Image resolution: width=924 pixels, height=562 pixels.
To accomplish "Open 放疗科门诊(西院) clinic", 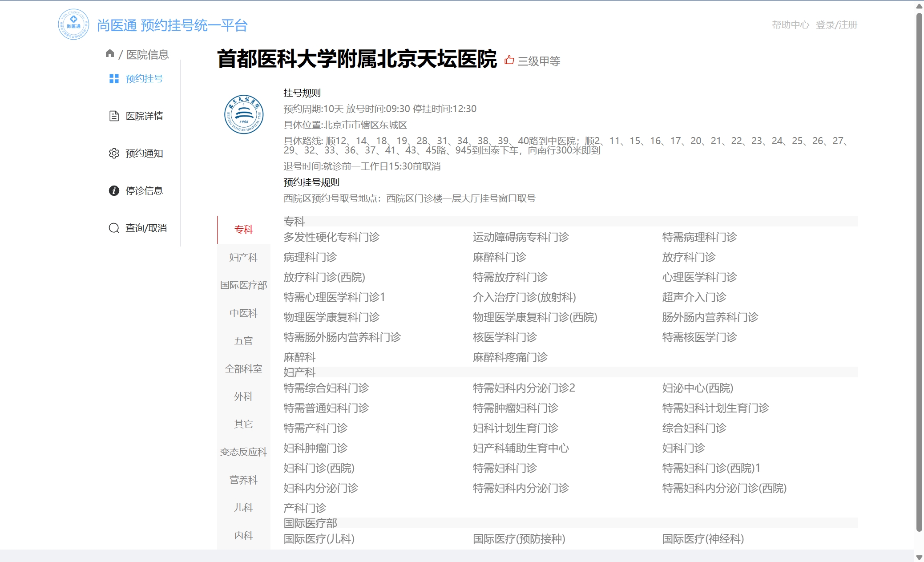I will coord(324,277).
